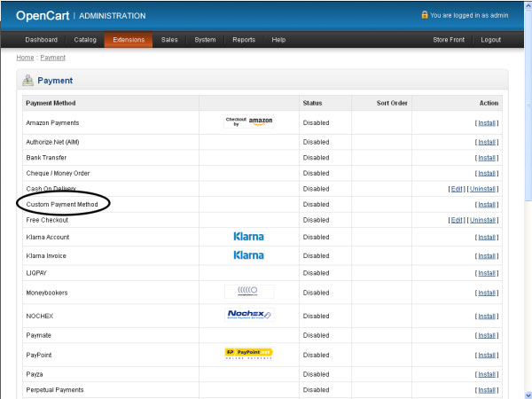Click the NOCHEX logo image

click(x=248, y=314)
